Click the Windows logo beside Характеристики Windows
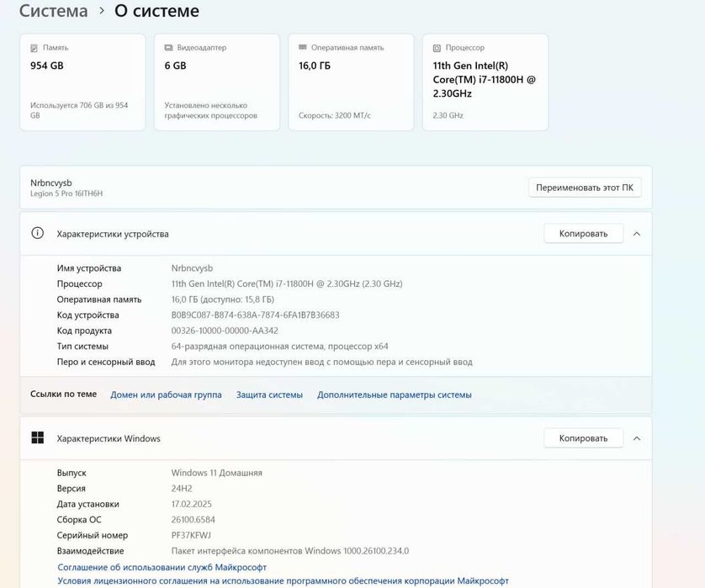 [x=38, y=437]
